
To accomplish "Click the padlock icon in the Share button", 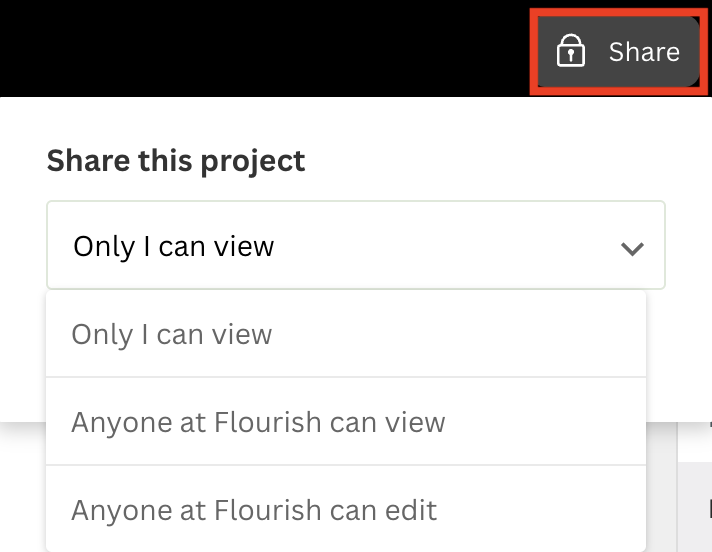I will (x=570, y=51).
